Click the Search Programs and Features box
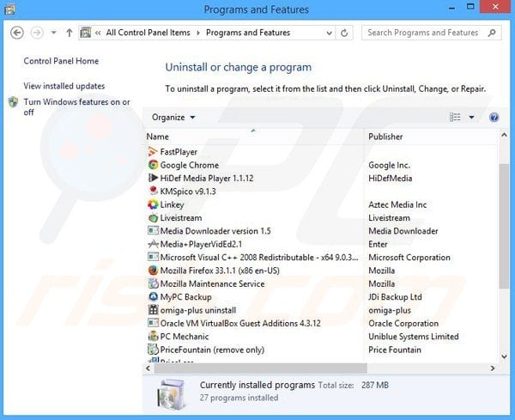This screenshot has height=420, width=515. click(x=422, y=33)
